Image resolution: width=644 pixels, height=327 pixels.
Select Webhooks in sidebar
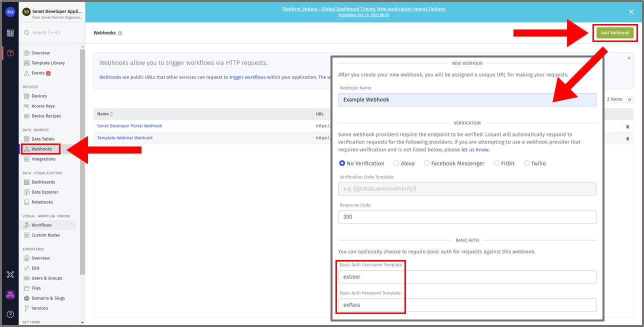coord(41,149)
